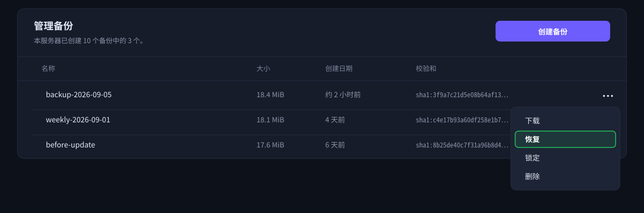
Task: Click the 创建日期 column header
Action: pos(339,69)
